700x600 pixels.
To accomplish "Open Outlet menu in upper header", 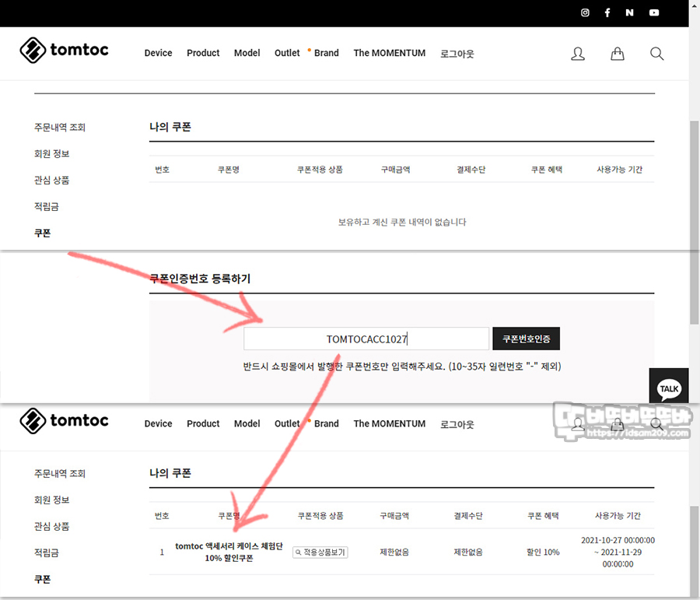I will (x=287, y=53).
